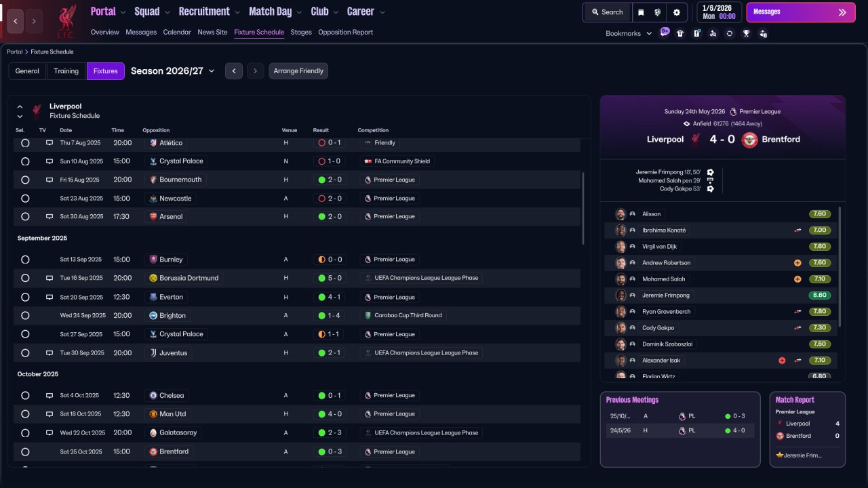Screen dimensions: 868x488
Task: Go to the next season with right arrow
Action: (x=256, y=71)
